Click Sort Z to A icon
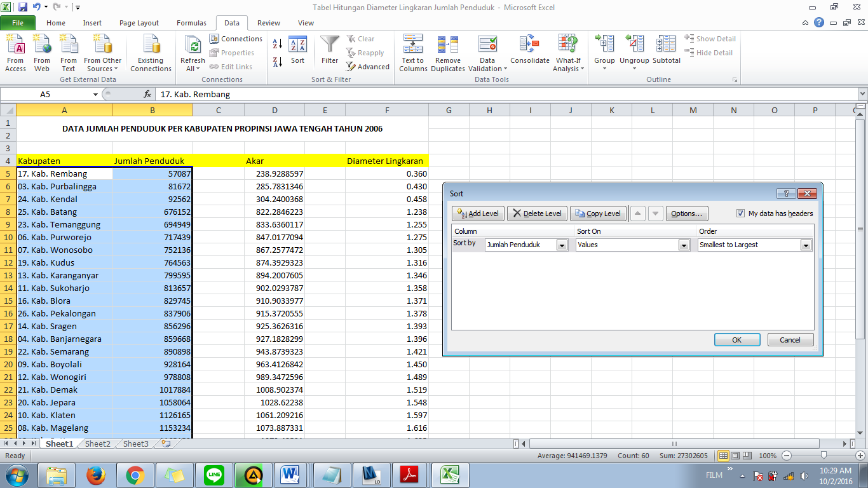The width and height of the screenshot is (868, 488). [x=278, y=62]
